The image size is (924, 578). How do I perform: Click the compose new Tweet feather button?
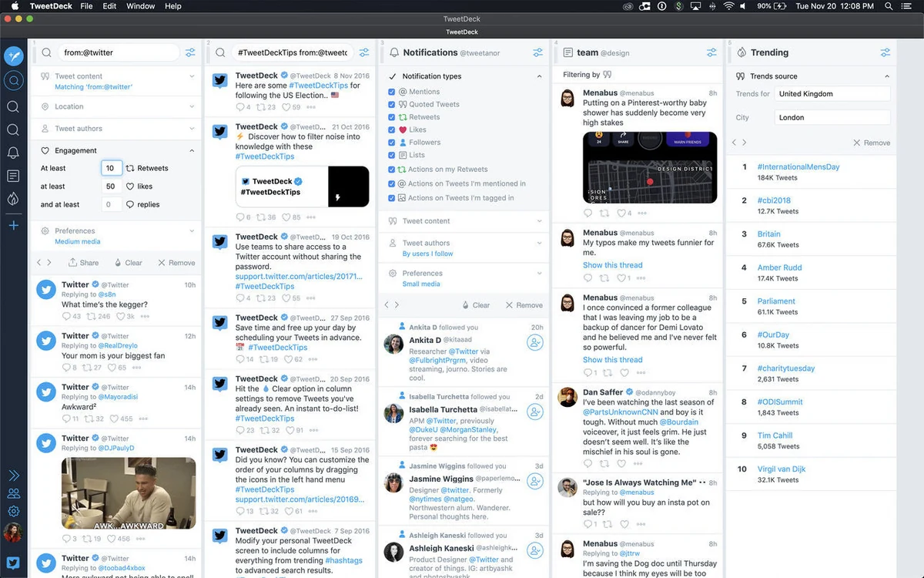[13, 55]
